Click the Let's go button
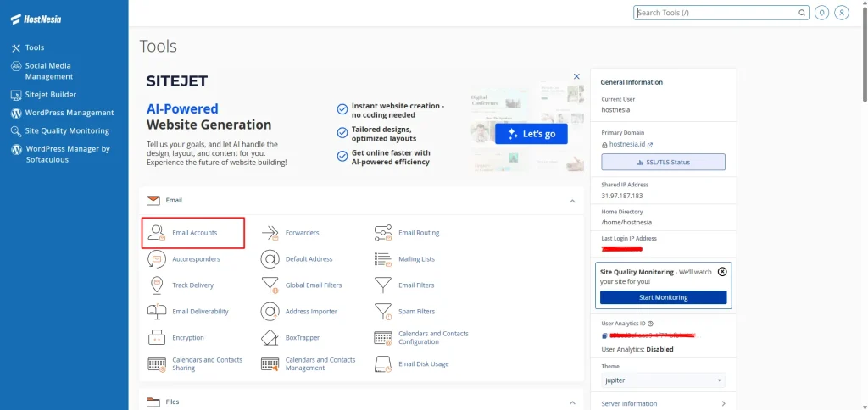This screenshot has height=410, width=868. [531, 134]
